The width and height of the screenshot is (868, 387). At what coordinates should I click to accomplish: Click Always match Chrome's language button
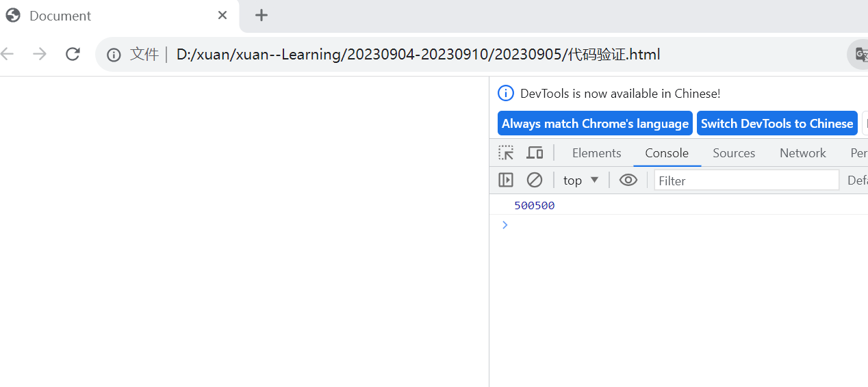coord(595,124)
